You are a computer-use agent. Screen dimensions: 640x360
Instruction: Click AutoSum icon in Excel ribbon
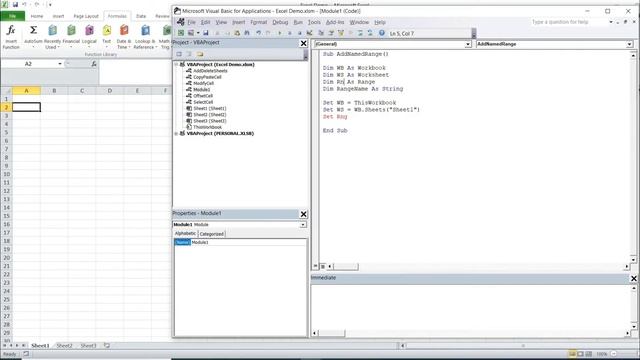33,36
